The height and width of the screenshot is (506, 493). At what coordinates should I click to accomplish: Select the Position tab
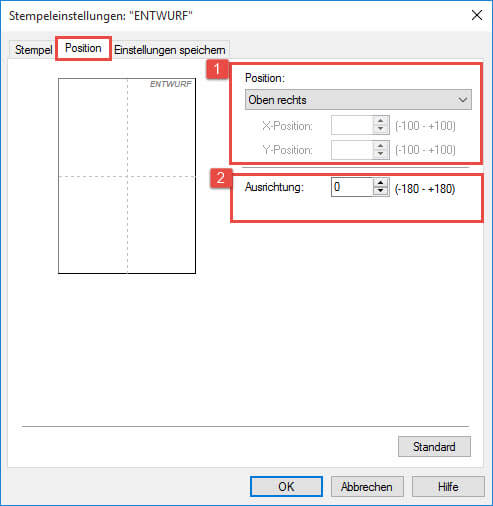coord(83,48)
